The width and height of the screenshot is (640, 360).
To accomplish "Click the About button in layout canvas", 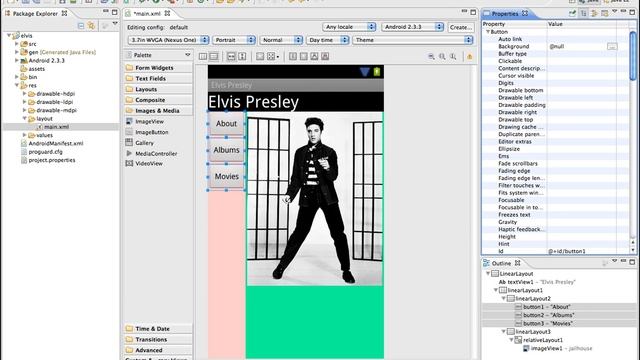I will (x=227, y=124).
